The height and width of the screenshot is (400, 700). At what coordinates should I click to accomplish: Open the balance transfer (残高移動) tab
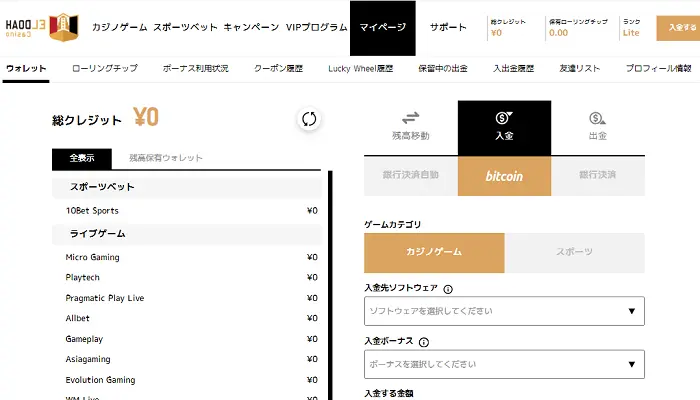pyautogui.click(x=410, y=127)
